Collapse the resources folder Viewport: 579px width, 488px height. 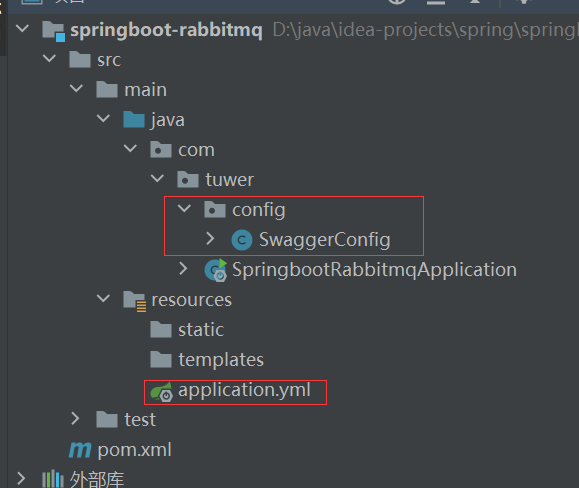coord(103,298)
